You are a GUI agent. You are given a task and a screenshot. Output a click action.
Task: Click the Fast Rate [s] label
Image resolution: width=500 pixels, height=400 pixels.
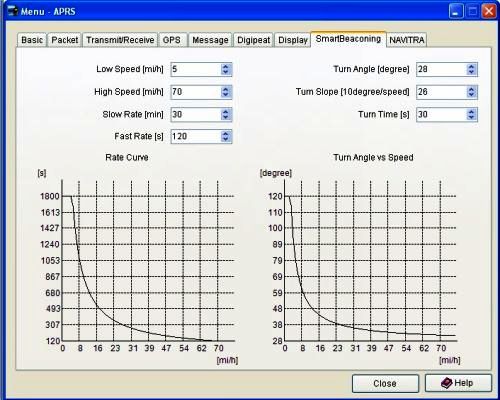(139, 136)
